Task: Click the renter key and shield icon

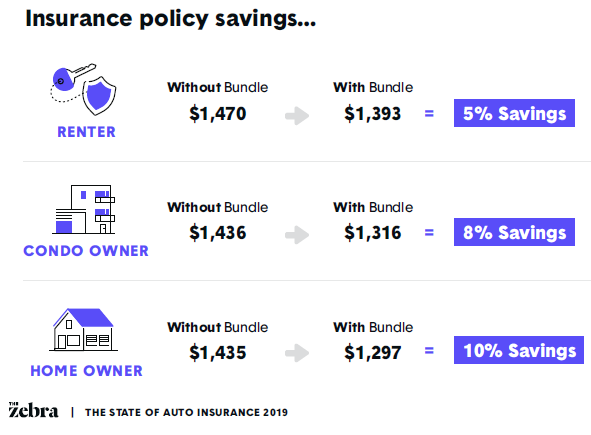Action: pos(83,89)
